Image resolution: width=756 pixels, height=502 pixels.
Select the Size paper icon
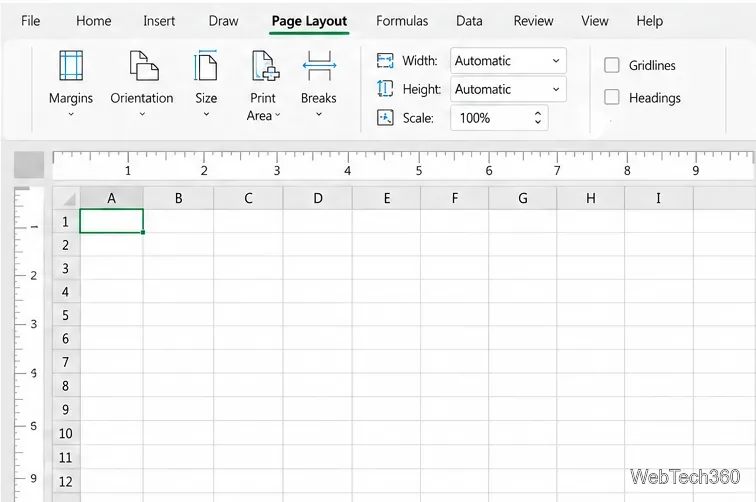205,65
